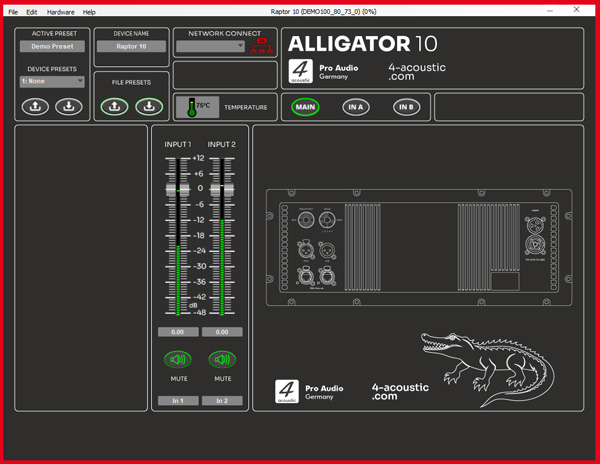Click the Device Name field Raptor 10
Viewport: 600px width, 464px height.
coord(131,46)
